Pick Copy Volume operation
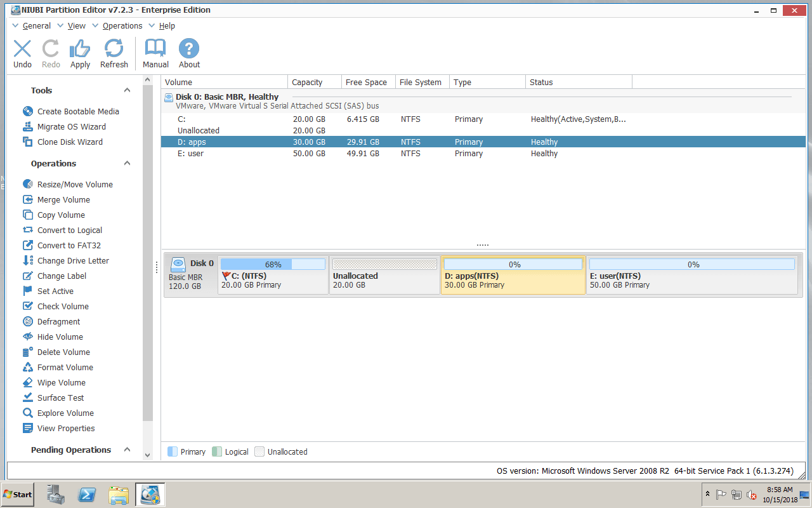 point(54,215)
